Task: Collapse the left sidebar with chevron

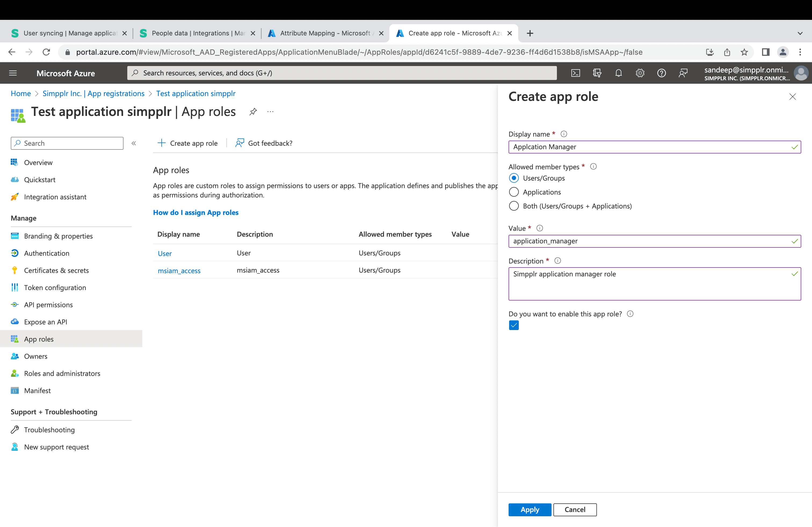Action: pos(134,143)
